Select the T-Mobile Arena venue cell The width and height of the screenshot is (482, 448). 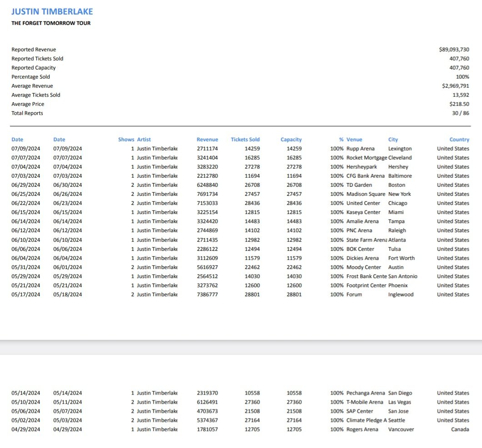coord(365,402)
